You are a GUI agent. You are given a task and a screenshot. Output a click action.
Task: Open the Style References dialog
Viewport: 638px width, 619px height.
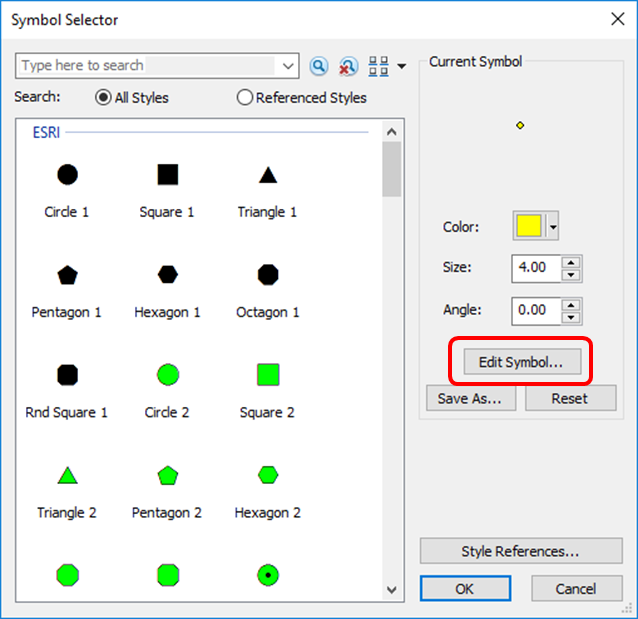(519, 551)
